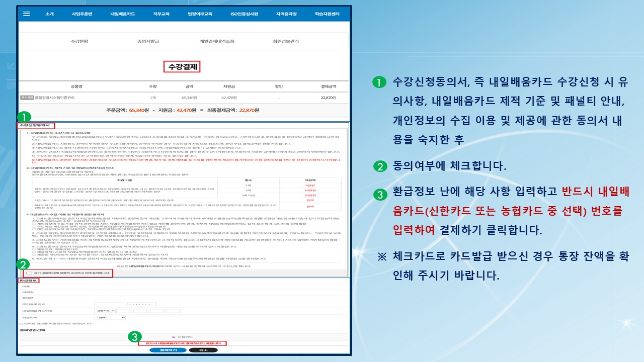This screenshot has width=644, height=362.
Task: Check box to apply info to member profile
Action: click(x=21, y=323)
